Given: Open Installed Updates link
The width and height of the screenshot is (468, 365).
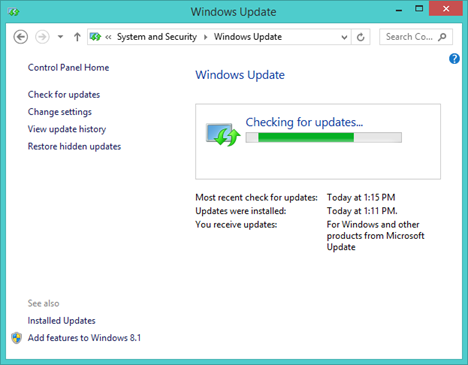Looking at the screenshot, I should [x=61, y=321].
